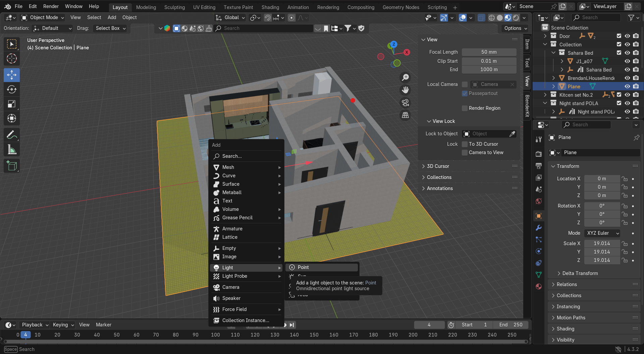Viewport: 644px width, 354px height.
Task: Click the Lock to Object eyedropper icon
Action: click(512, 134)
